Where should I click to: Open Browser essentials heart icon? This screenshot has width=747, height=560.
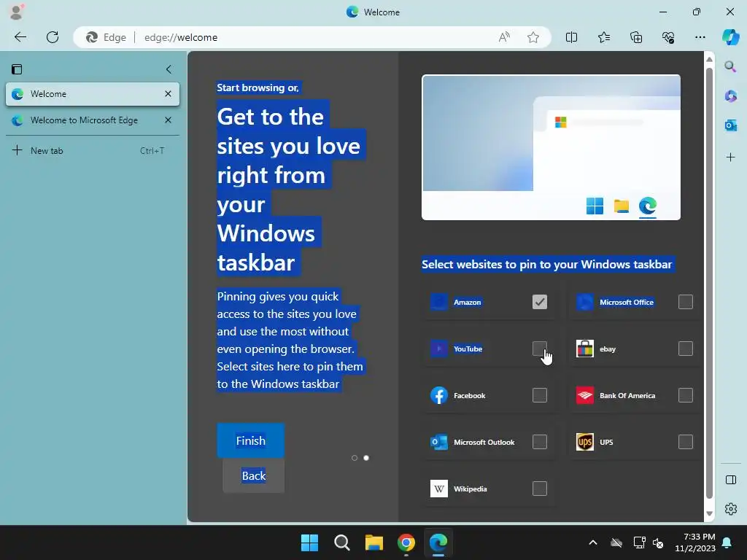coord(668,37)
